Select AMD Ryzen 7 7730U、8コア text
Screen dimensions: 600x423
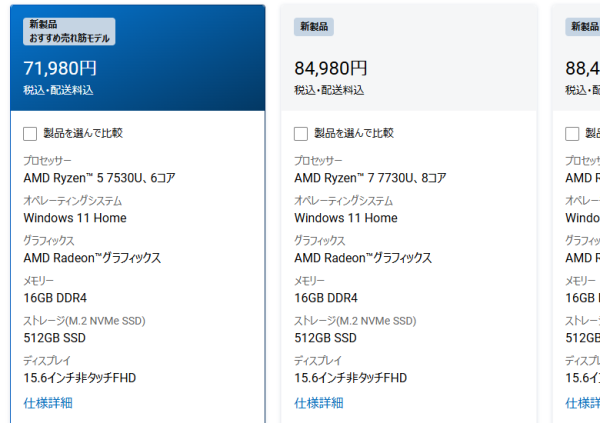[x=370, y=178]
